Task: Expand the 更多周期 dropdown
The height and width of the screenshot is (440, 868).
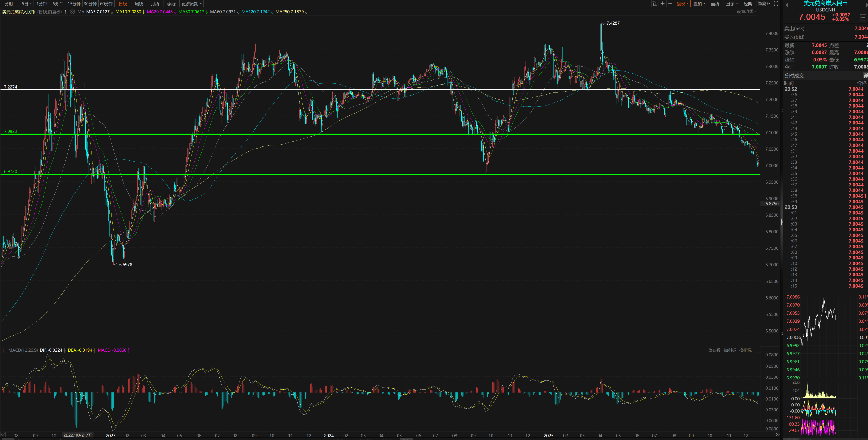Action: pos(192,4)
